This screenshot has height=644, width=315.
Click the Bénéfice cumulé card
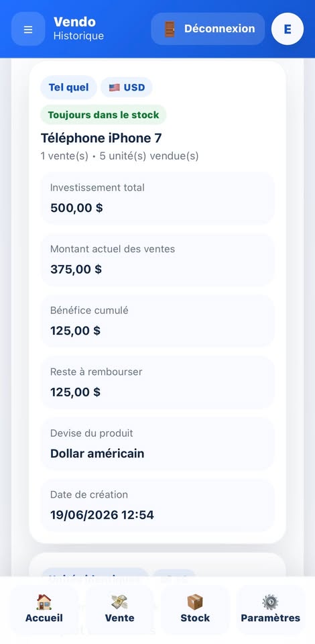[157, 321]
